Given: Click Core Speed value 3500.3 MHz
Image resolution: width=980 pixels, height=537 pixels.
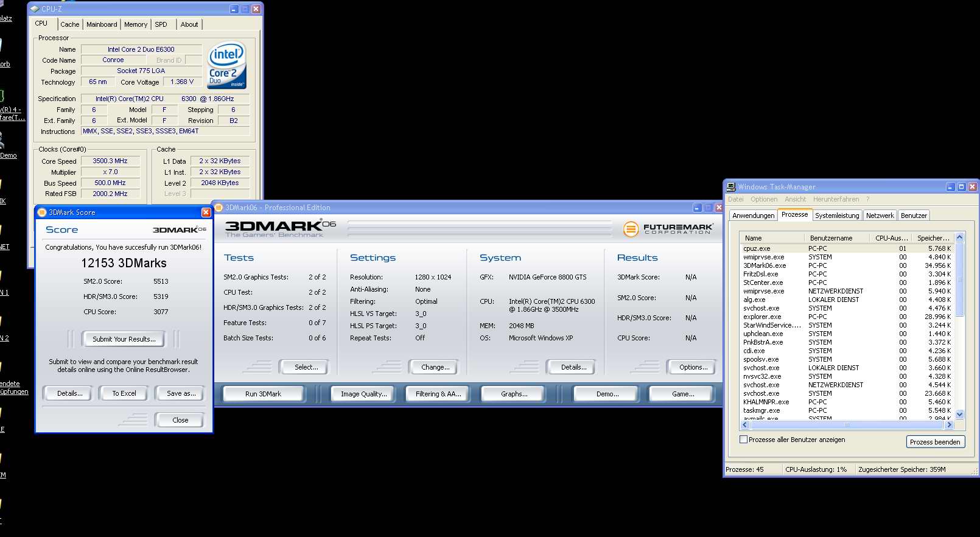Looking at the screenshot, I should pos(110,161).
